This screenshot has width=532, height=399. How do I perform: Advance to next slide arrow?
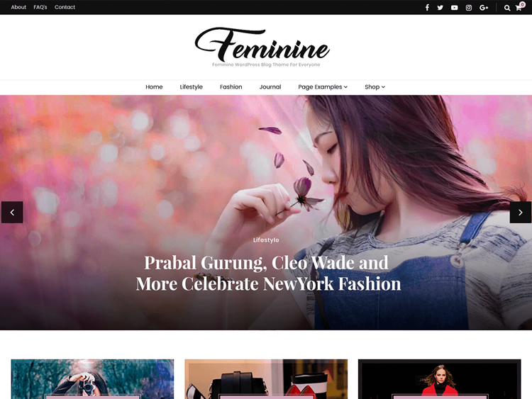pos(521,212)
